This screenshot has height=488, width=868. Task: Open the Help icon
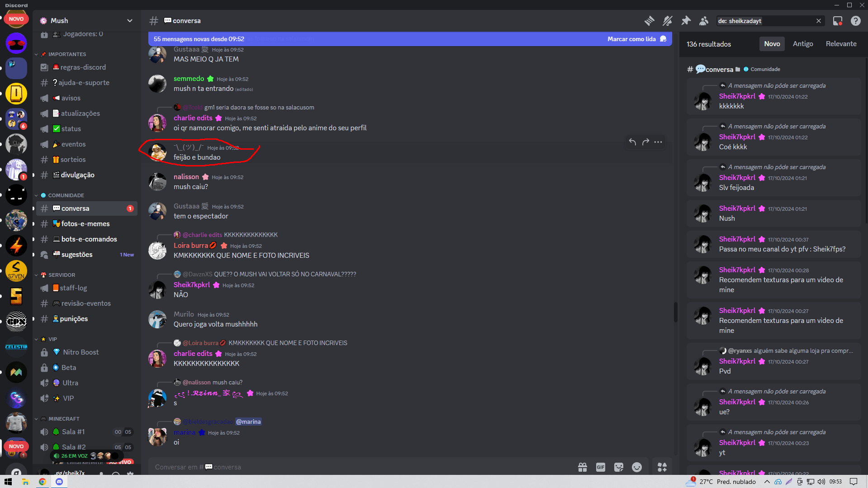(x=856, y=21)
